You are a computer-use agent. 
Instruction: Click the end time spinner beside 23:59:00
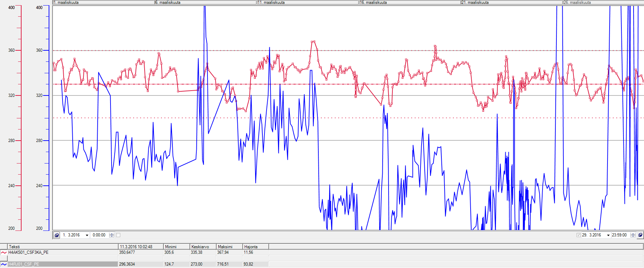pyautogui.click(x=633, y=235)
